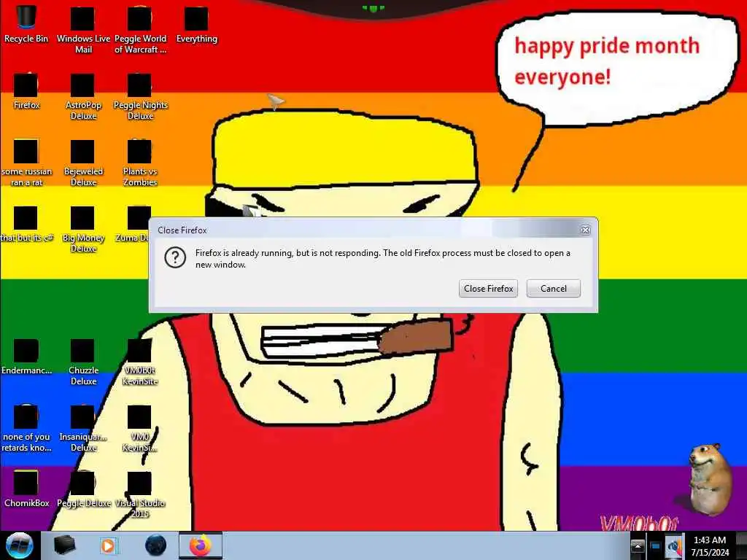Show hidden system tray icons
This screenshot has height=560, width=747.
638,545
